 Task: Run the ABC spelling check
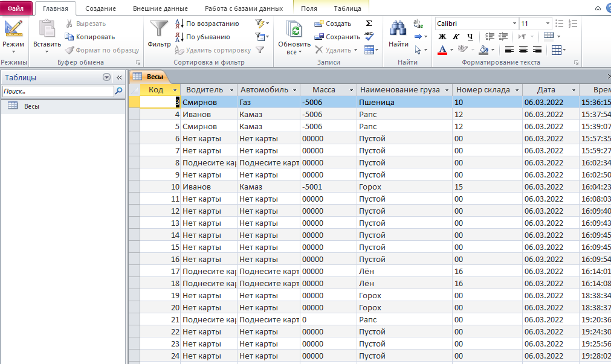pyautogui.click(x=369, y=37)
